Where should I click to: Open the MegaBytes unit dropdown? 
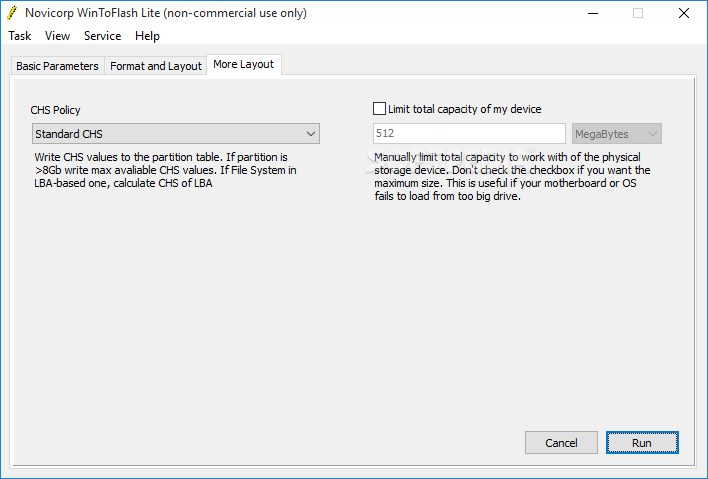616,134
